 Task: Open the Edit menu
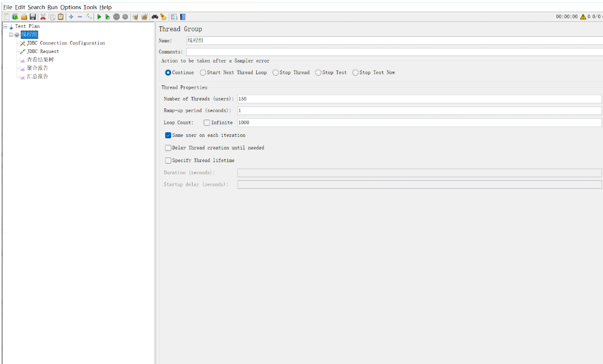(x=20, y=7)
